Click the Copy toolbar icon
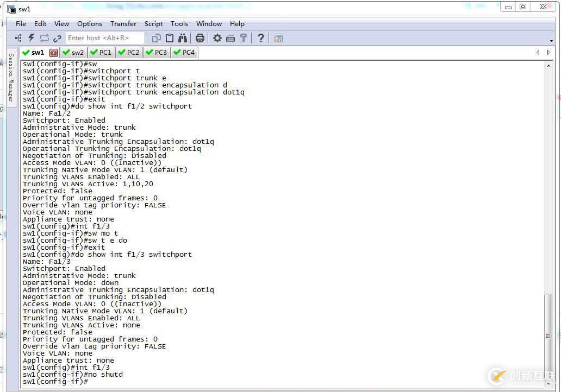 [157, 38]
